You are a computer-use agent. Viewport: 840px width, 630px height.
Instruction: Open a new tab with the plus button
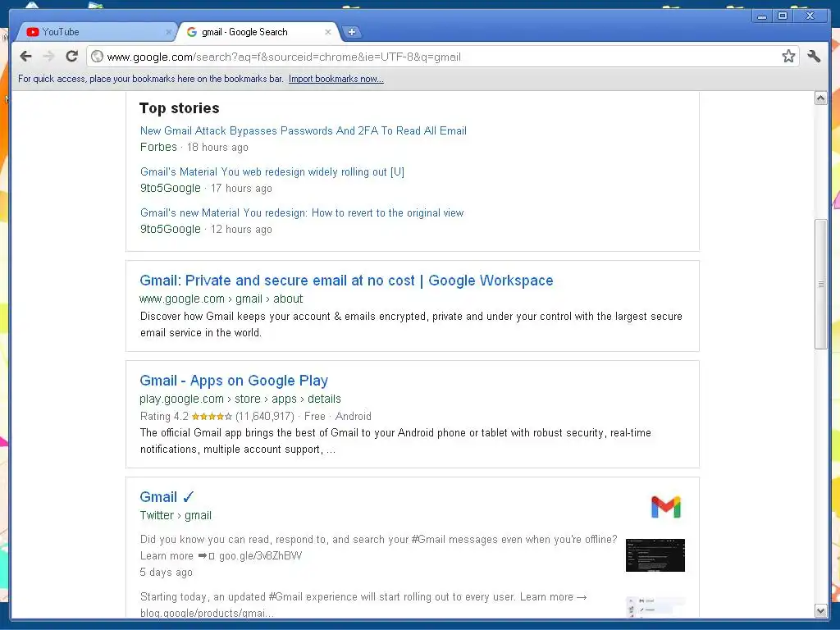click(351, 32)
